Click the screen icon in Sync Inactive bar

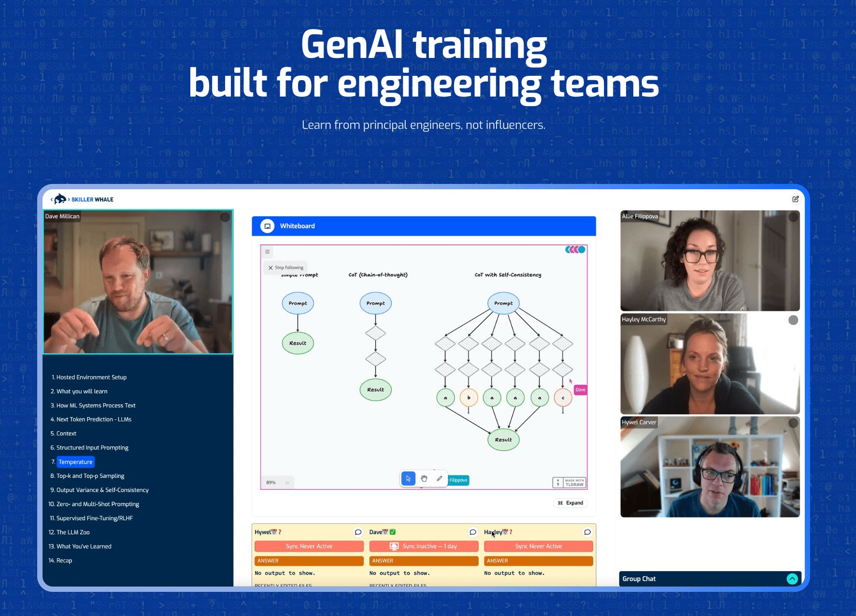click(394, 546)
